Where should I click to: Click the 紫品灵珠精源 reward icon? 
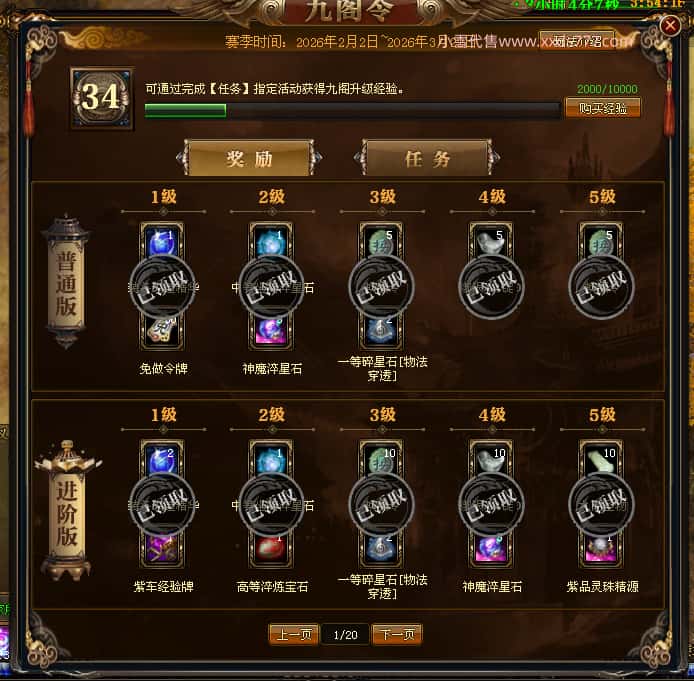pyautogui.click(x=601, y=549)
